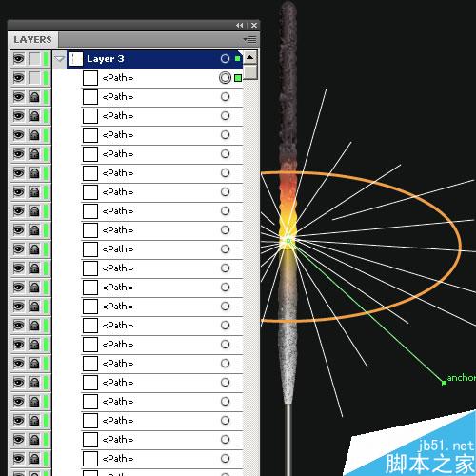Viewport: 476px width, 476px height.
Task: Unlock the third <Path> row's padlock
Action: coord(34,116)
